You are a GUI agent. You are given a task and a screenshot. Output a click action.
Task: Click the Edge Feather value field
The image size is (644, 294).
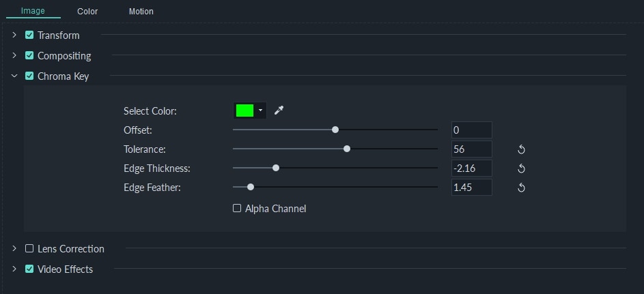[x=471, y=187]
